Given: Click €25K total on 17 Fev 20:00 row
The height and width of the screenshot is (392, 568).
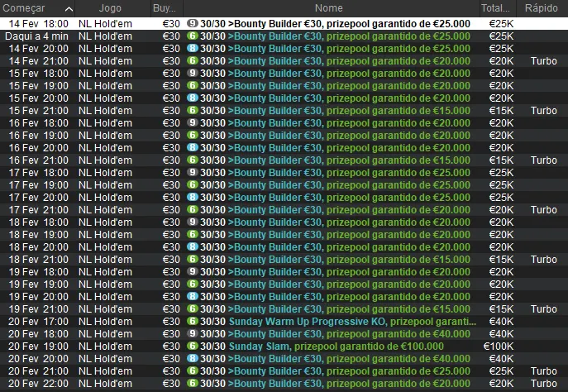Looking at the screenshot, I should click(501, 198).
